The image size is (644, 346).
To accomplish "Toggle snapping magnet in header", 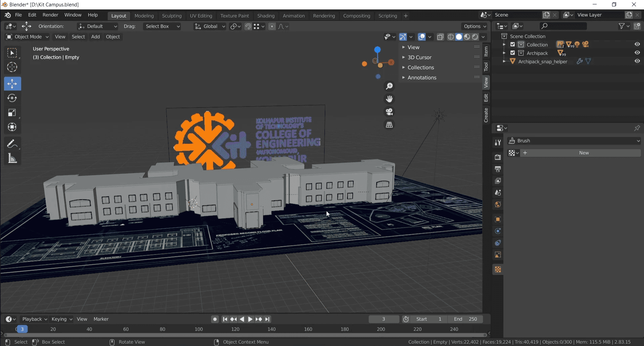I will [x=248, y=26].
